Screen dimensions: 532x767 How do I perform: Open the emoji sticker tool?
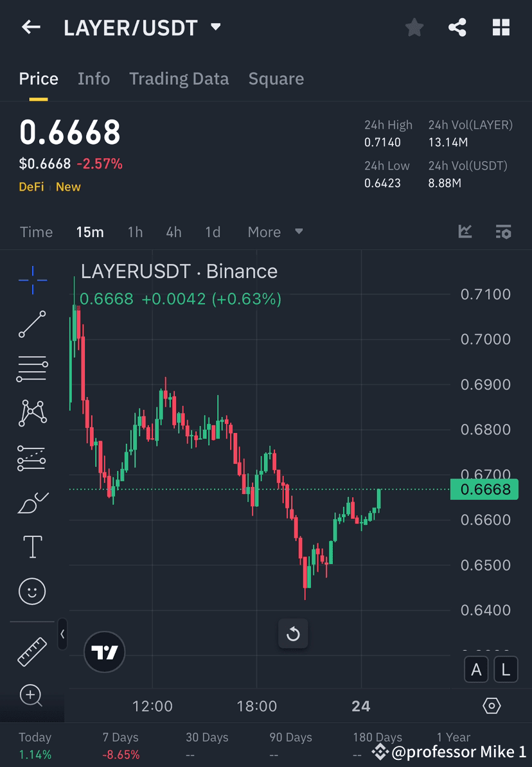point(32,590)
